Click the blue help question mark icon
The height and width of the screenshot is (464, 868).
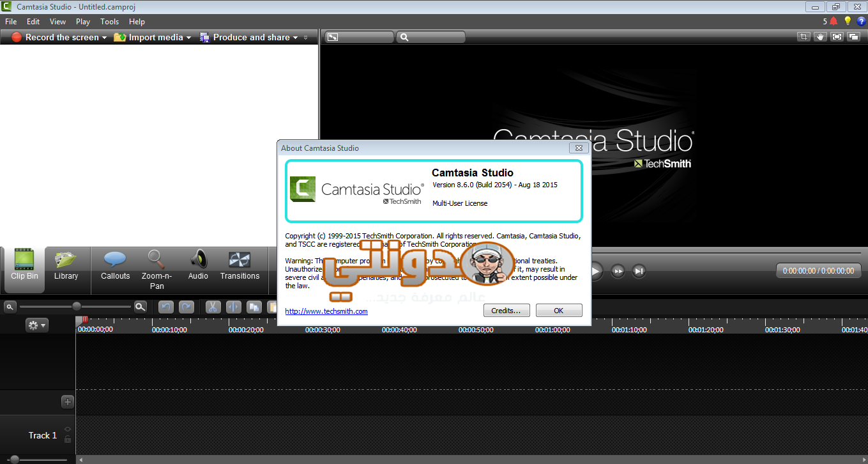click(861, 21)
